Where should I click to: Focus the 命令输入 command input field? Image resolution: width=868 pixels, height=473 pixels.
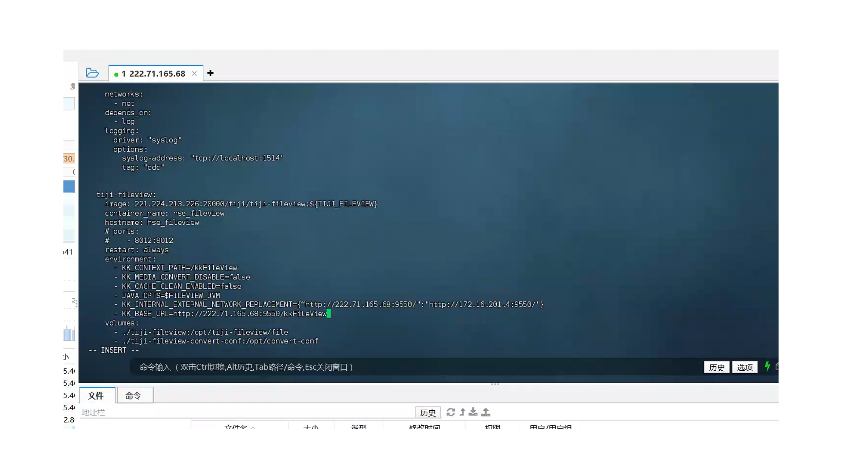click(416, 367)
